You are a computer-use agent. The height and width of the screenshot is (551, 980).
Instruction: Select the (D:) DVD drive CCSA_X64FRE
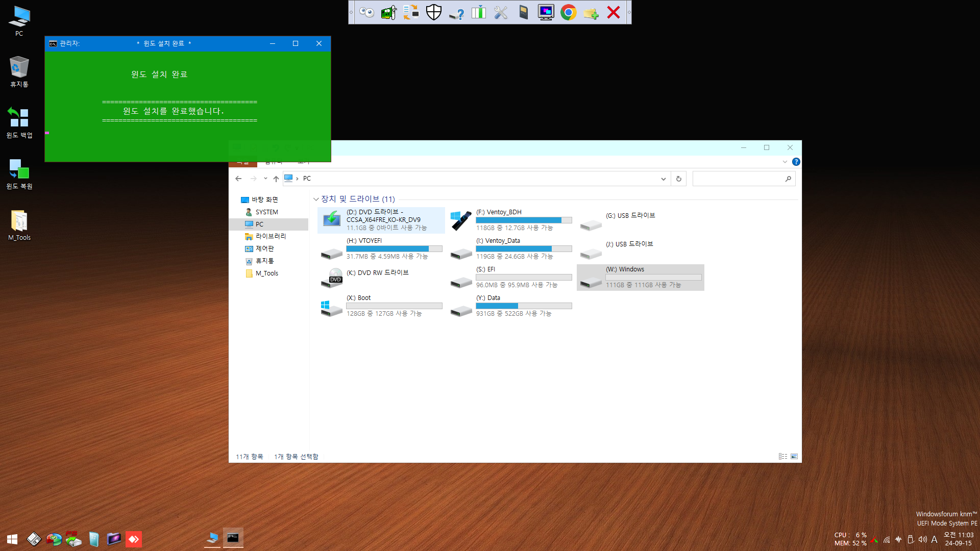(x=381, y=220)
